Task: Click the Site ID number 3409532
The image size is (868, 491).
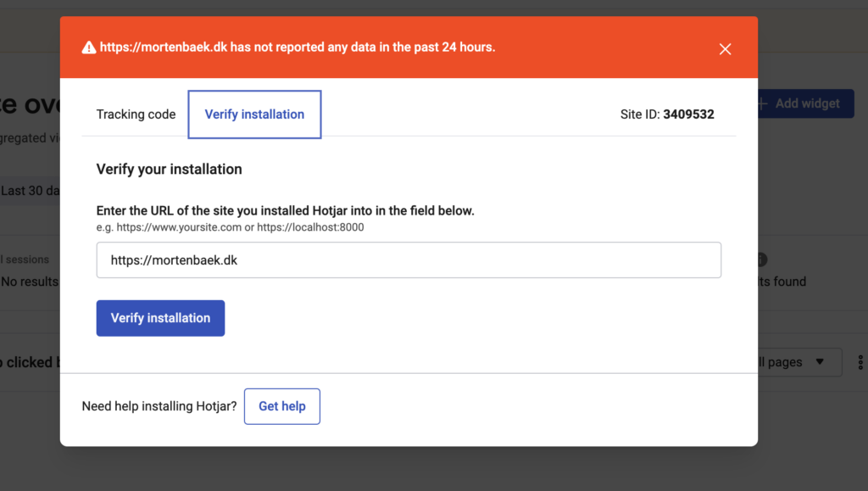Action: (x=688, y=114)
